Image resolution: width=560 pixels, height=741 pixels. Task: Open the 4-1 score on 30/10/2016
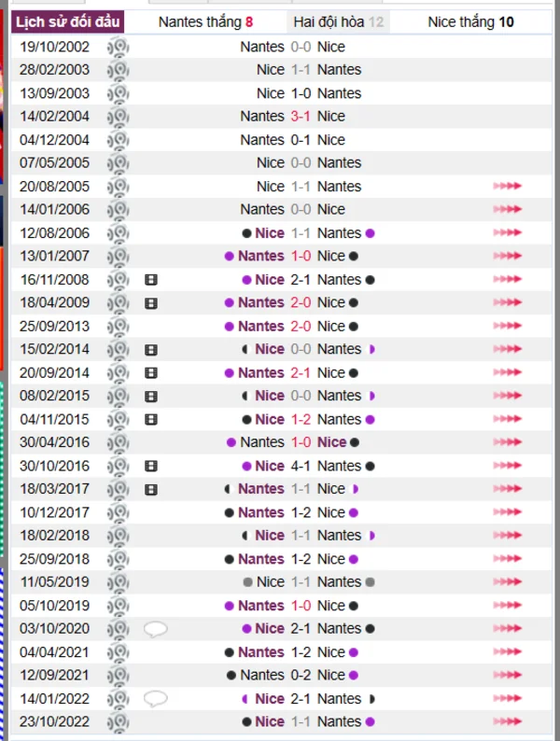click(301, 466)
